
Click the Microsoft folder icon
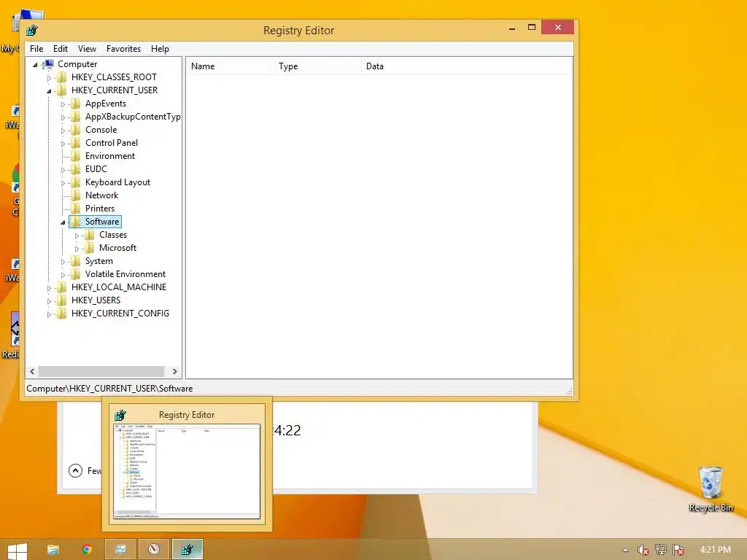pyautogui.click(x=89, y=248)
